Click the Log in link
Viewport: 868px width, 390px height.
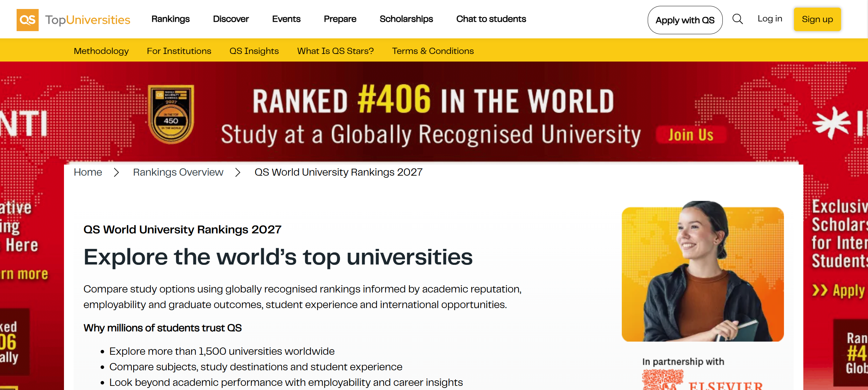click(770, 19)
